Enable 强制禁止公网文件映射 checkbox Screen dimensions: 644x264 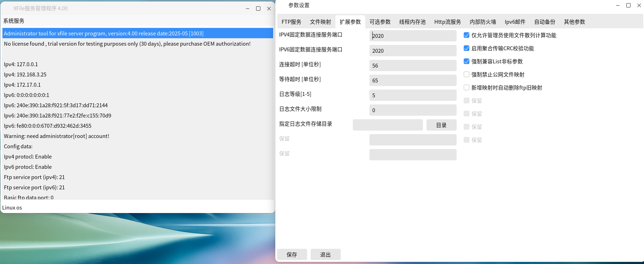[467, 75]
